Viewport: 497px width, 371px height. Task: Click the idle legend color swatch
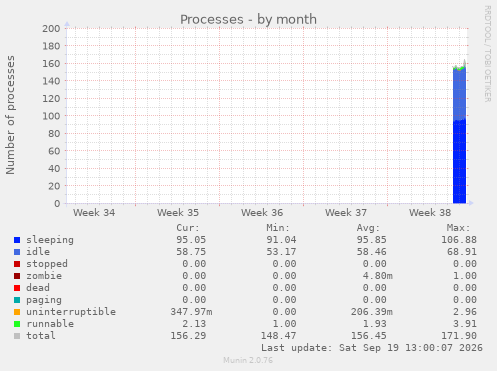(17, 252)
